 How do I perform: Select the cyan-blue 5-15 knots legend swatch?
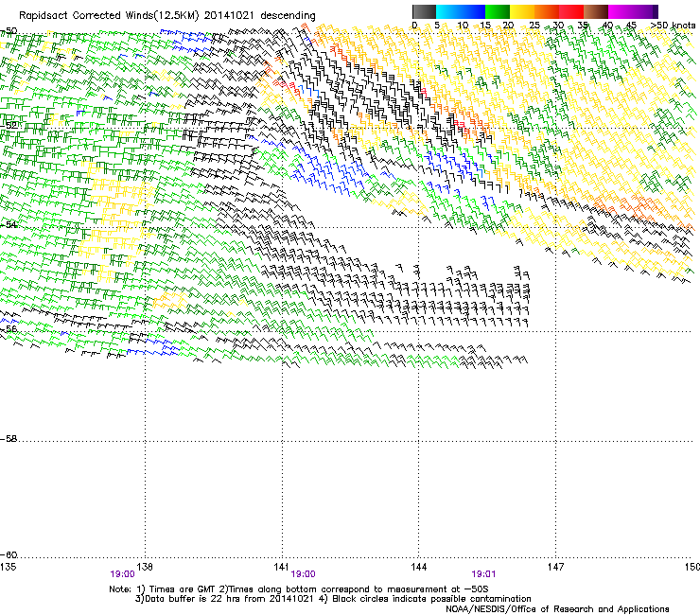461,11
